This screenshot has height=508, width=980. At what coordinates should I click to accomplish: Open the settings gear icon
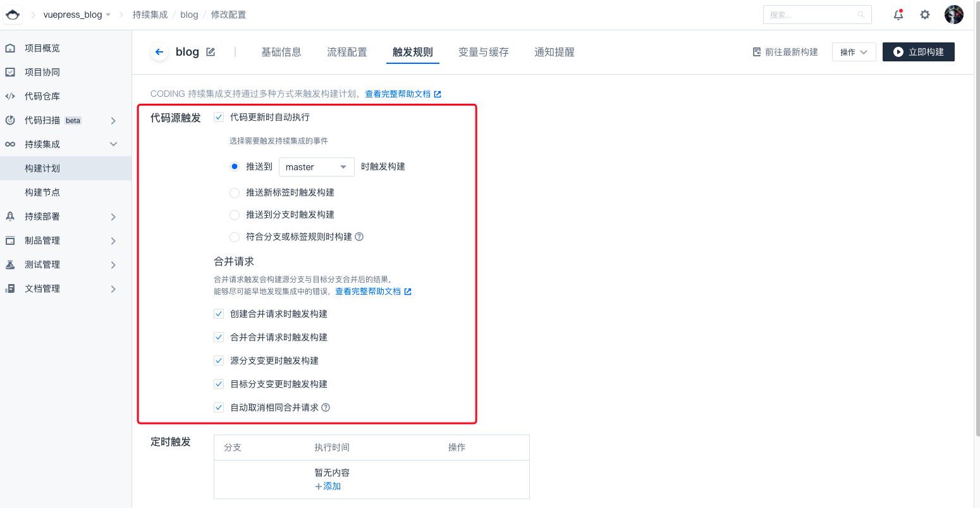point(925,15)
